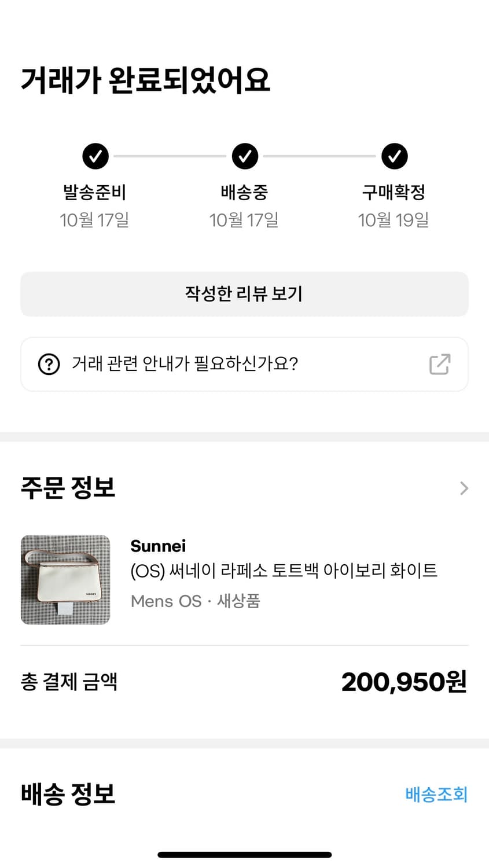The width and height of the screenshot is (489, 868).
Task: Tap the 배송중 step checkmark icon
Action: tap(245, 156)
